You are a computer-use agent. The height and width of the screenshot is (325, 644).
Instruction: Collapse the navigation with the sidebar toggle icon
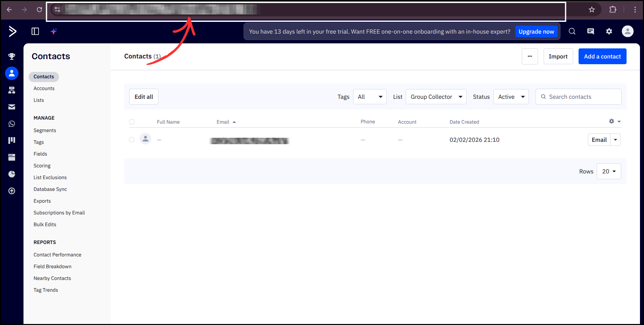point(35,31)
